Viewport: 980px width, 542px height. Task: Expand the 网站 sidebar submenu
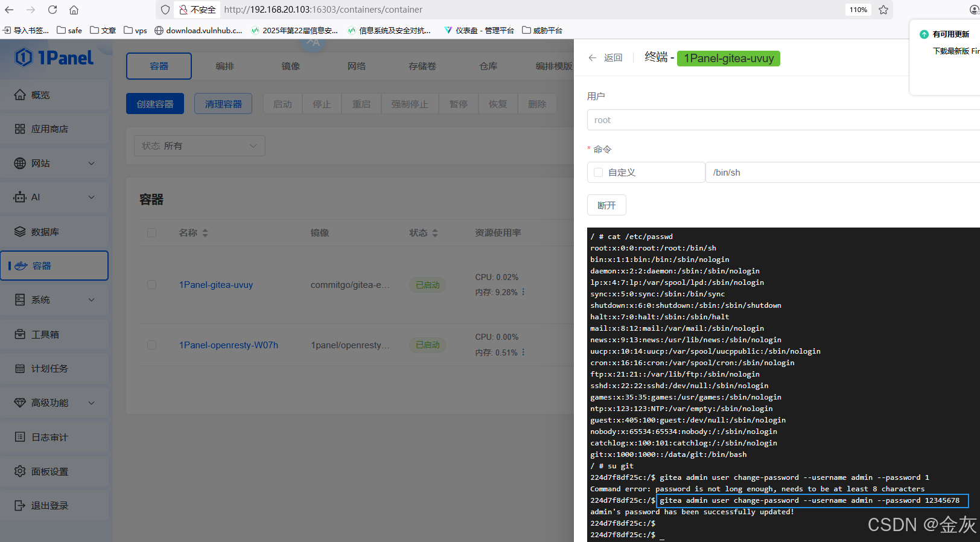coord(92,163)
